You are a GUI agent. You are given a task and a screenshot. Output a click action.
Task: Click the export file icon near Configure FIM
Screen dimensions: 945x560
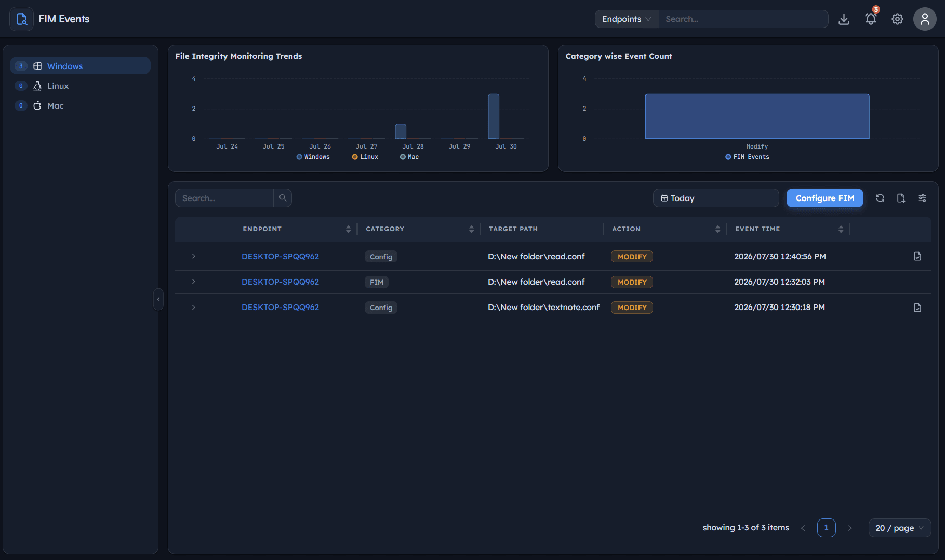coord(901,198)
